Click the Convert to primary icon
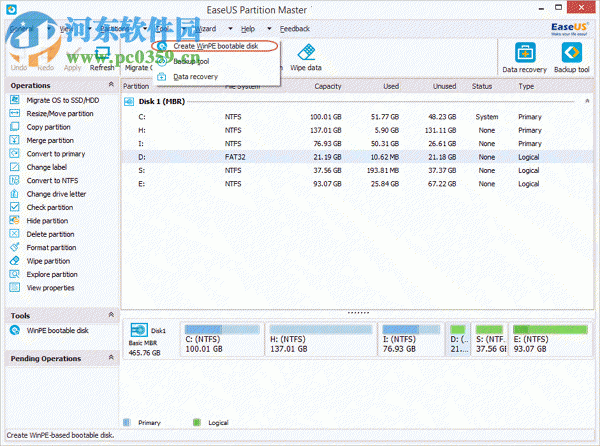Viewport: 600px width, 446px height. point(15,153)
